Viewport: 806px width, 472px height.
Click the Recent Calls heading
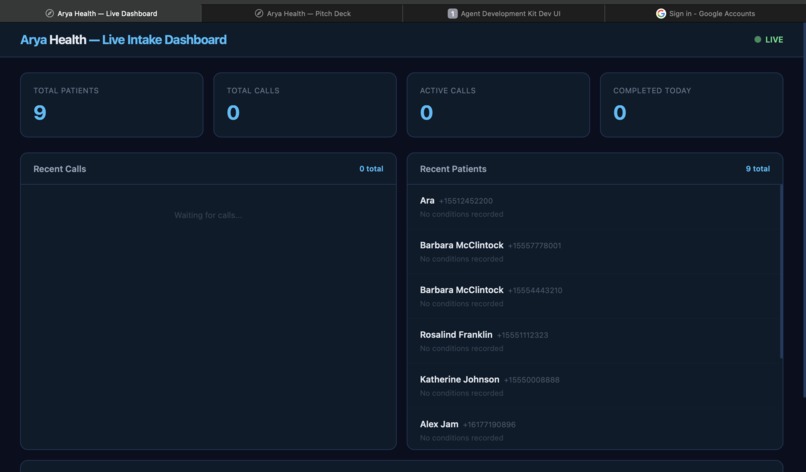pyautogui.click(x=60, y=169)
